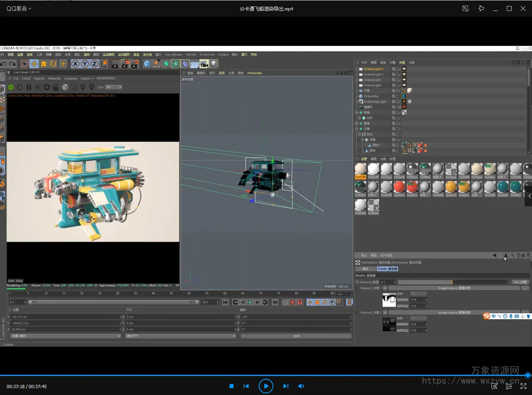This screenshot has height=395, width=532.
Task: Click the light bulb icon in toolbar
Action: [214, 64]
